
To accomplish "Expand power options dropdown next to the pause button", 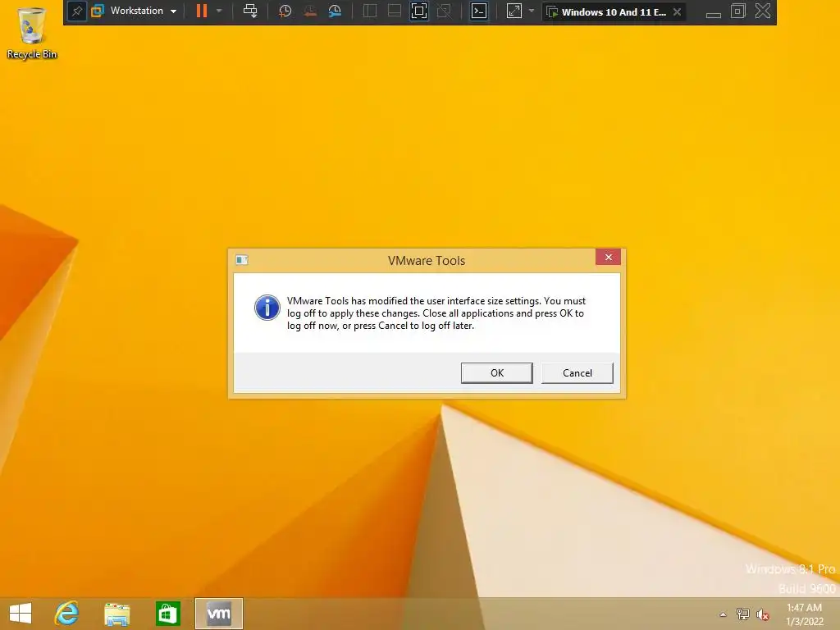I will pyautogui.click(x=219, y=11).
